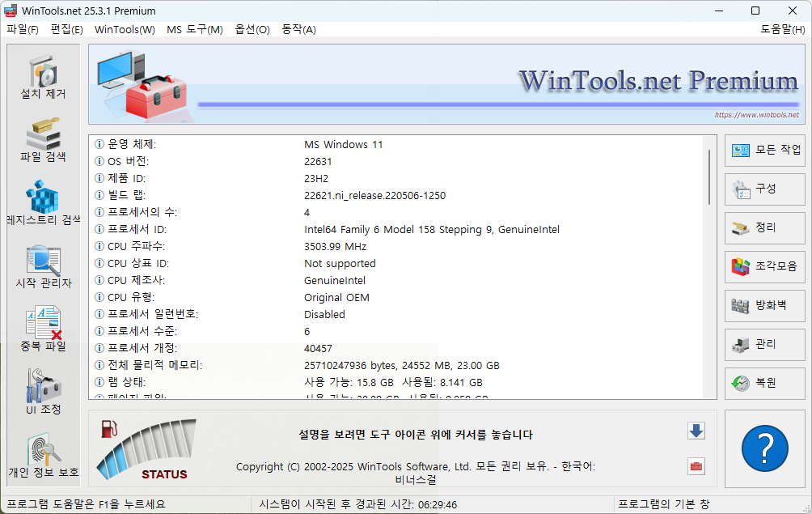Select the 램 상태 row
Image resolution: width=812 pixels, height=514 pixels.
pyautogui.click(x=395, y=382)
